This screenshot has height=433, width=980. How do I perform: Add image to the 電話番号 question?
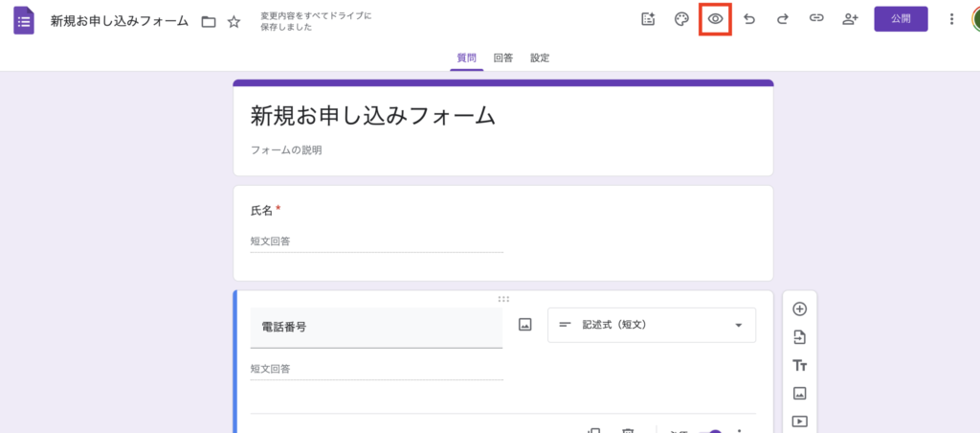click(524, 325)
